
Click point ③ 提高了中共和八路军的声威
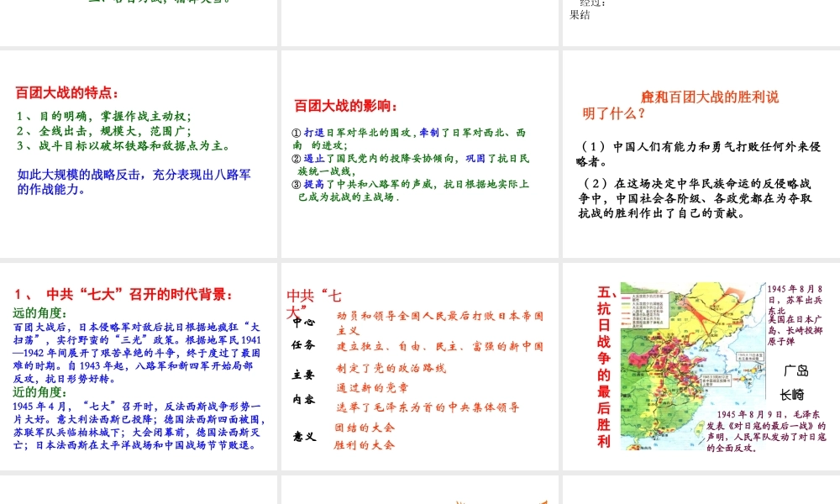(x=411, y=190)
